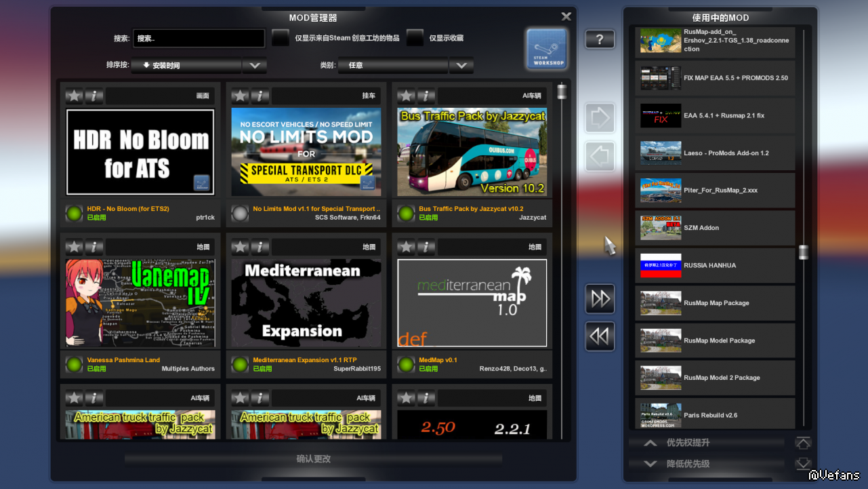Select the No Limits Mod thumbnail image

point(306,152)
